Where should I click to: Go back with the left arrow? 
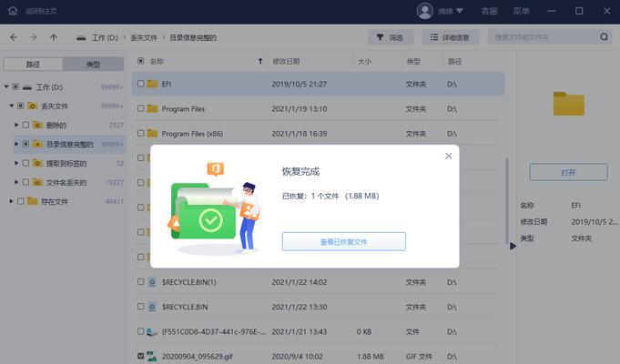14,37
